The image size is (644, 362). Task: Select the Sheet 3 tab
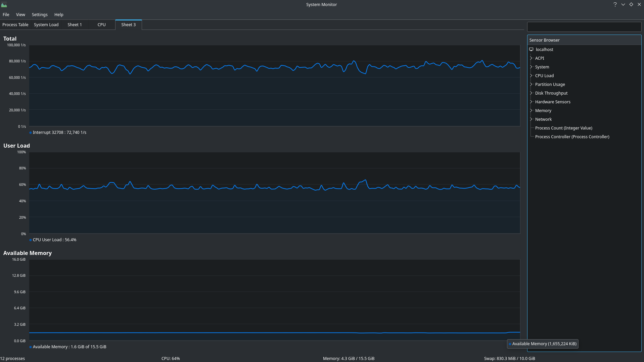click(x=129, y=25)
